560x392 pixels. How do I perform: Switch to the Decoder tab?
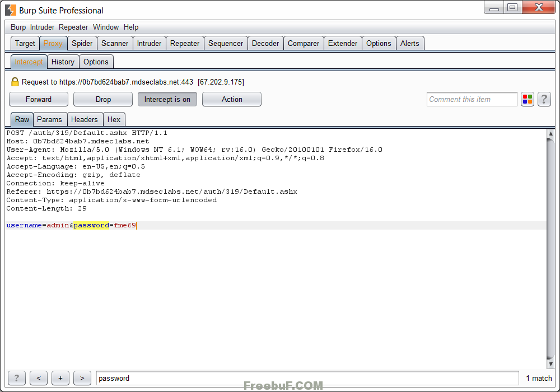click(x=265, y=43)
